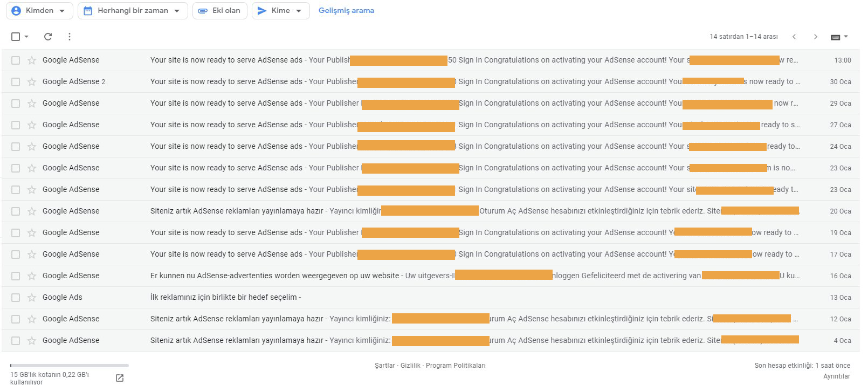868x385 pixels.
Task: Star the 24 Oca AdSense email
Action: pyautogui.click(x=32, y=147)
